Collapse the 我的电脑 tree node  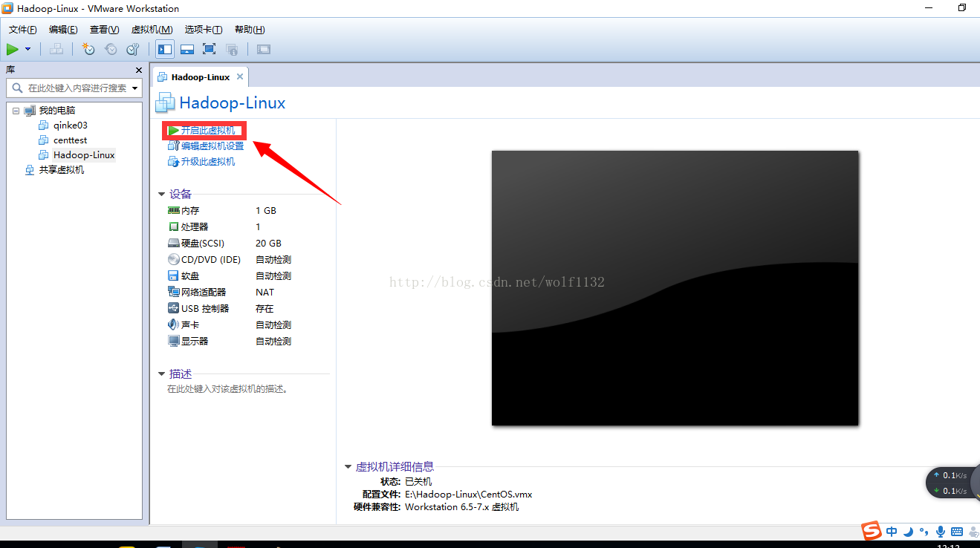point(16,111)
